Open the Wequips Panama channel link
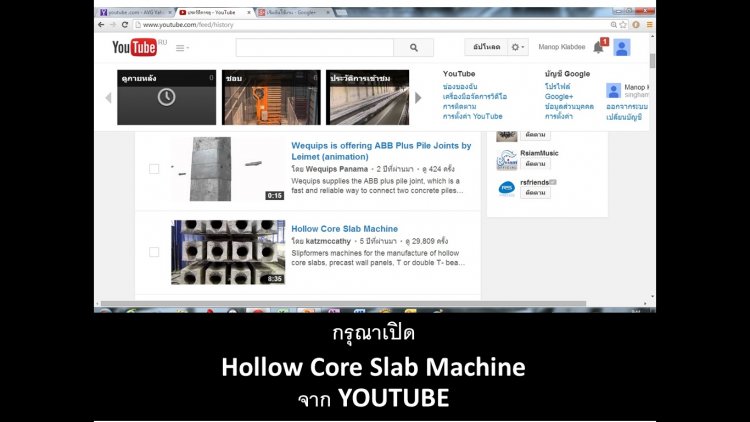The height and width of the screenshot is (422, 750). coord(337,169)
